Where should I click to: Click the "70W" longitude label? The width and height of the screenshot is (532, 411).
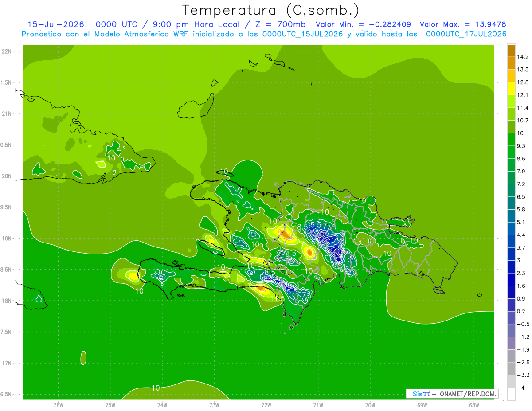pos(370,405)
